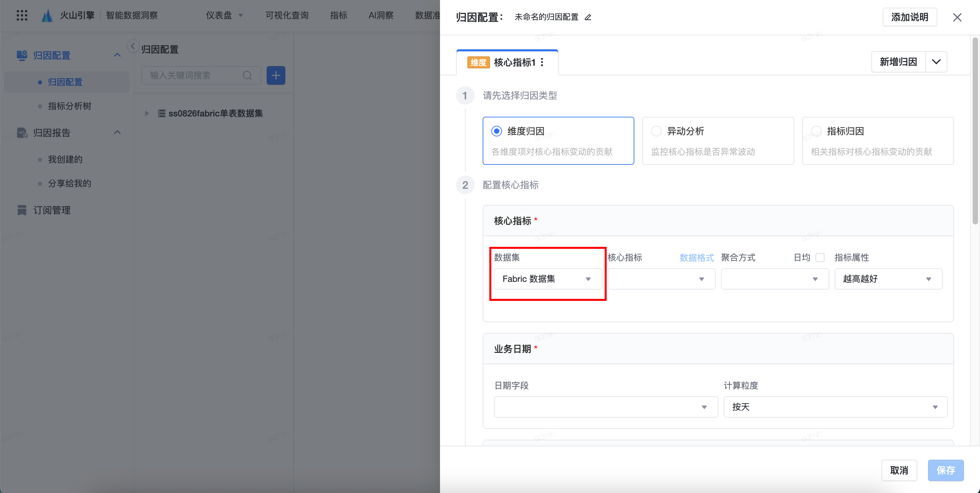Open the 新增归因 dropdown arrow
Image resolution: width=980 pixels, height=493 pixels.
[x=936, y=62]
